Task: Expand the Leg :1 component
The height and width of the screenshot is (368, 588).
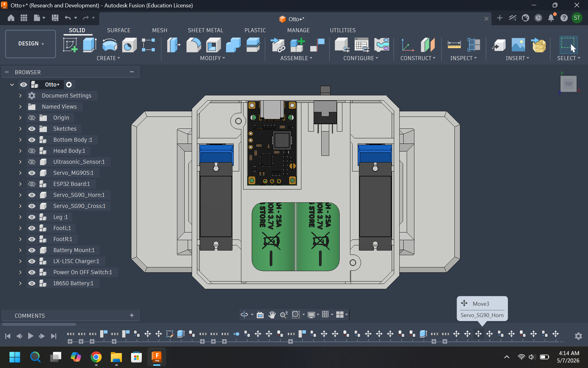Action: tap(20, 217)
